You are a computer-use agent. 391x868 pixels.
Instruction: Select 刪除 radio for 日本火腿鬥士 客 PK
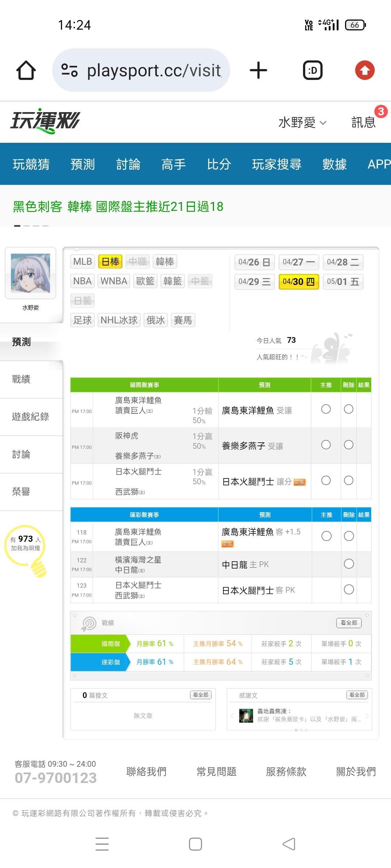coord(349,590)
